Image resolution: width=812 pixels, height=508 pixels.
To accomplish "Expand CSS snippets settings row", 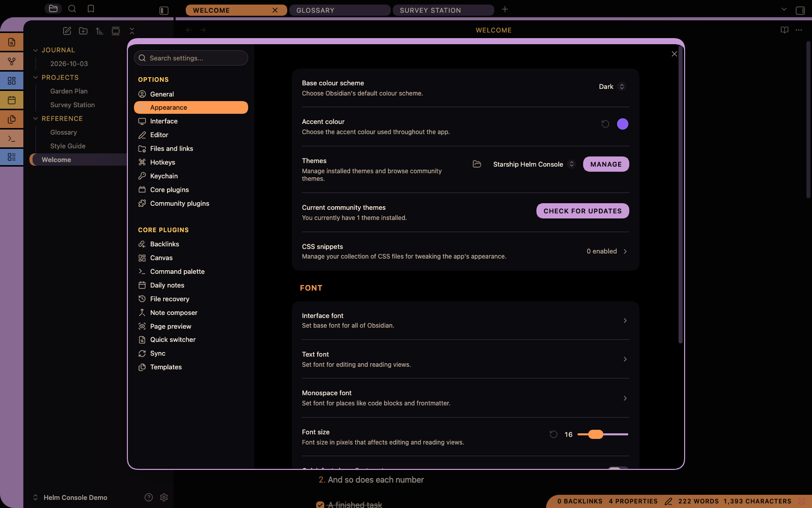I will coord(465,251).
